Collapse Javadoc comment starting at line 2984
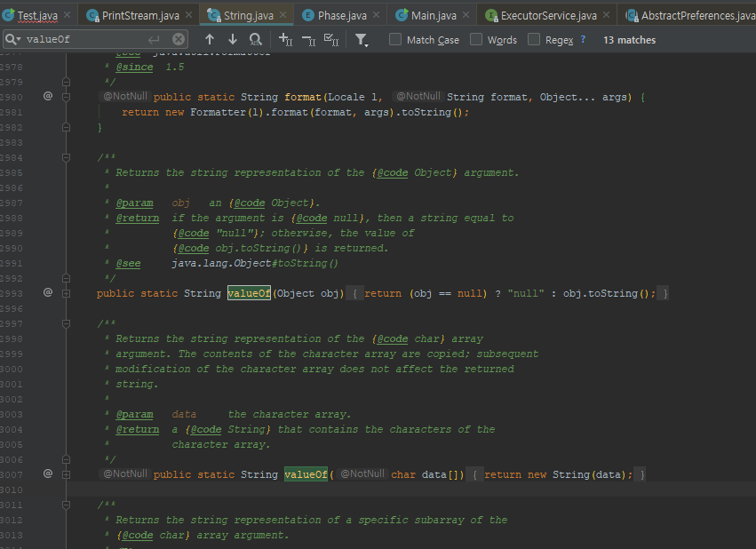The width and height of the screenshot is (756, 549). tap(67, 157)
